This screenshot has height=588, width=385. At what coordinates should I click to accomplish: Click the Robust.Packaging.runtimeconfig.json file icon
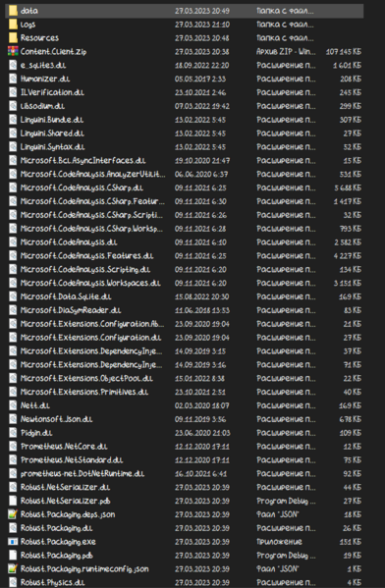[x=13, y=569]
